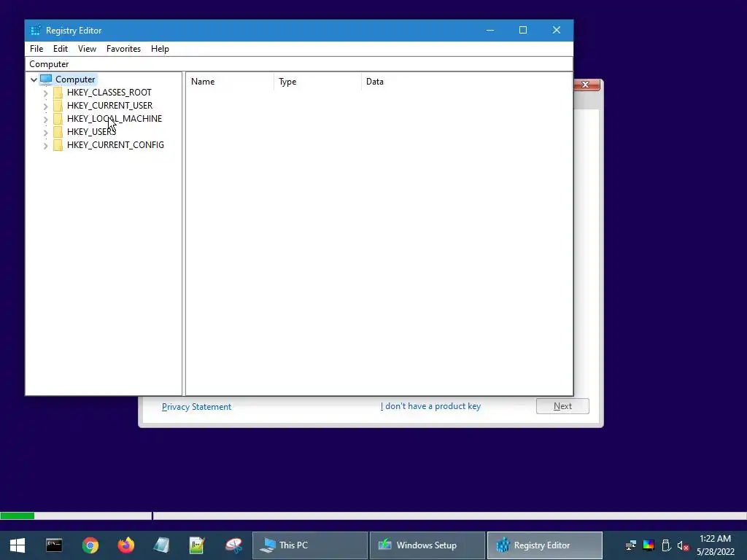Open the Help menu
747x560 pixels.
point(160,49)
